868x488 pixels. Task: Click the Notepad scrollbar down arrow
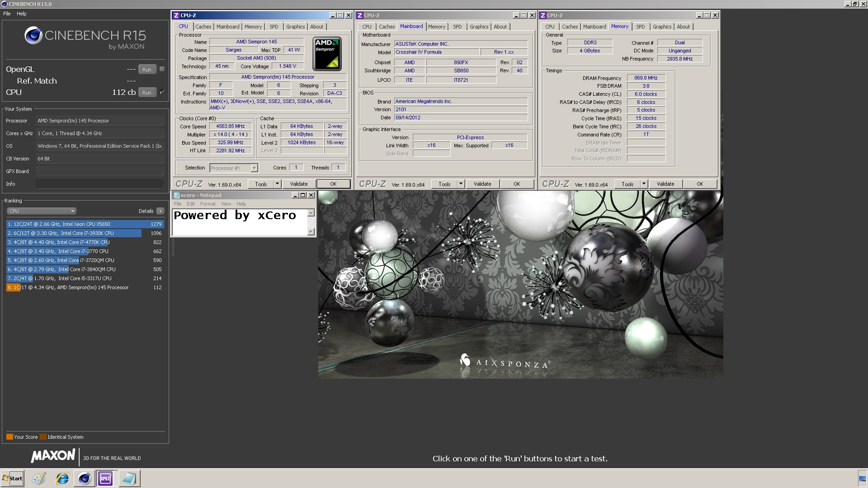pyautogui.click(x=311, y=232)
